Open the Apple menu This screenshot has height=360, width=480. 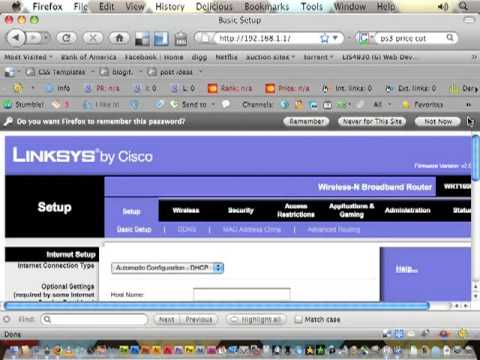[16, 6]
